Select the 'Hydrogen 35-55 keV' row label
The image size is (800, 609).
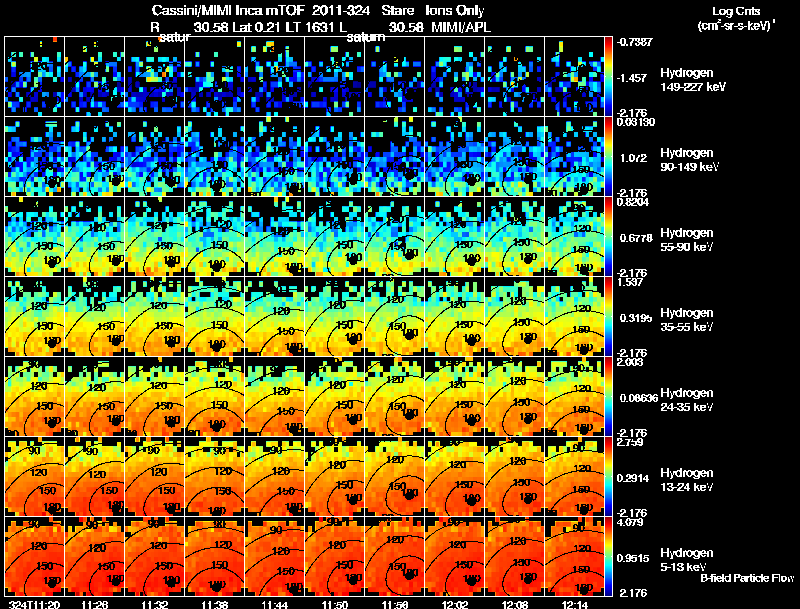687,320
